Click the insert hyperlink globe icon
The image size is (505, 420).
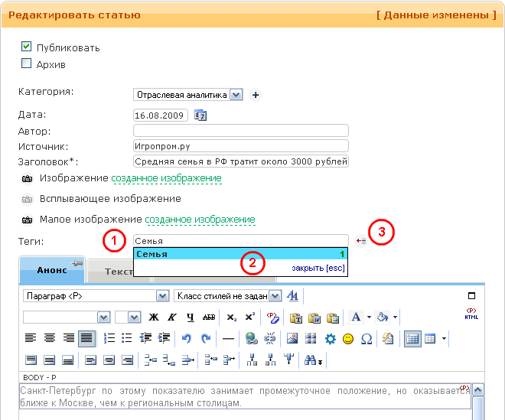point(251,338)
